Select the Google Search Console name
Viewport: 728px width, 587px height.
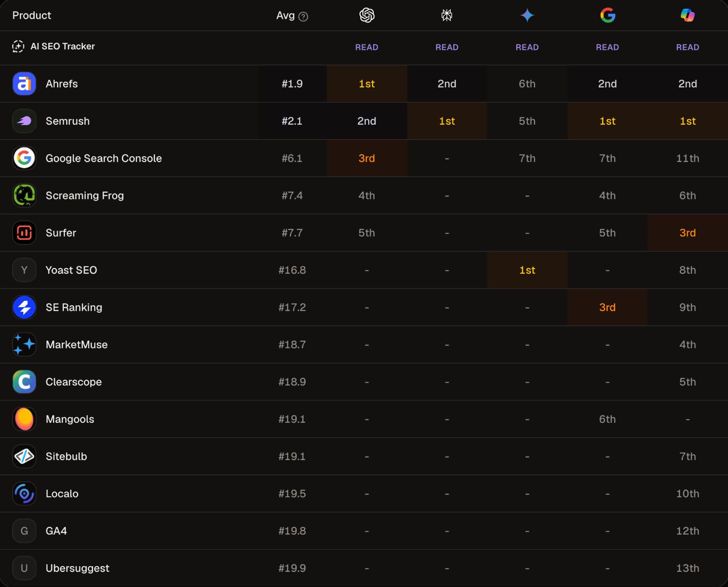tap(104, 158)
